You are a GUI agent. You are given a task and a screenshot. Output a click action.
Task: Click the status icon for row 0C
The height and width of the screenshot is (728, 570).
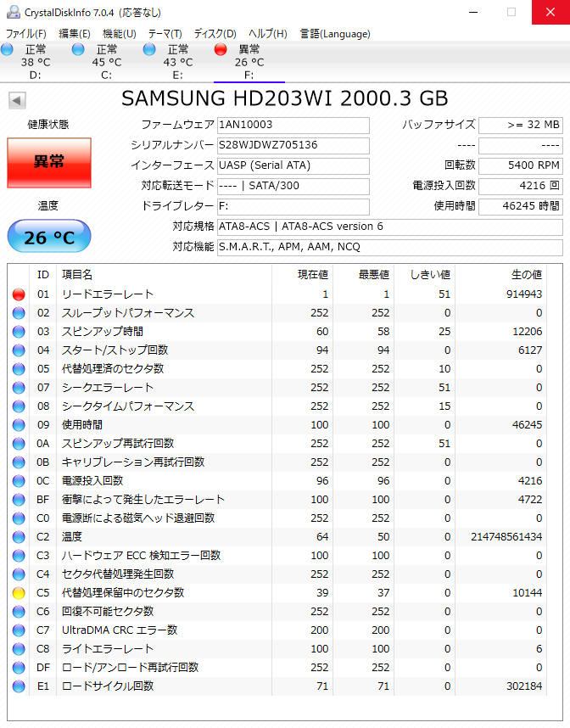19,481
